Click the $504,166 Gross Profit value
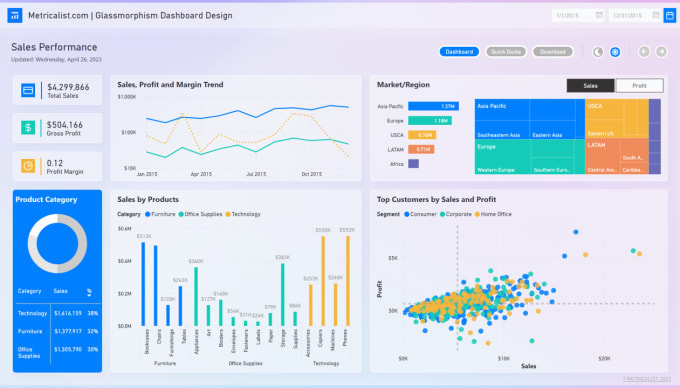 coord(65,125)
